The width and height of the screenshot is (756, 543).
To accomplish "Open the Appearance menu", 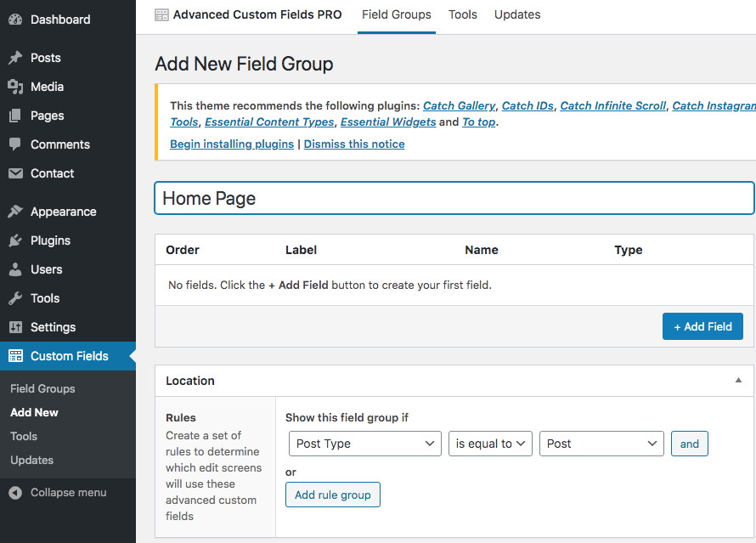I will 64,212.
